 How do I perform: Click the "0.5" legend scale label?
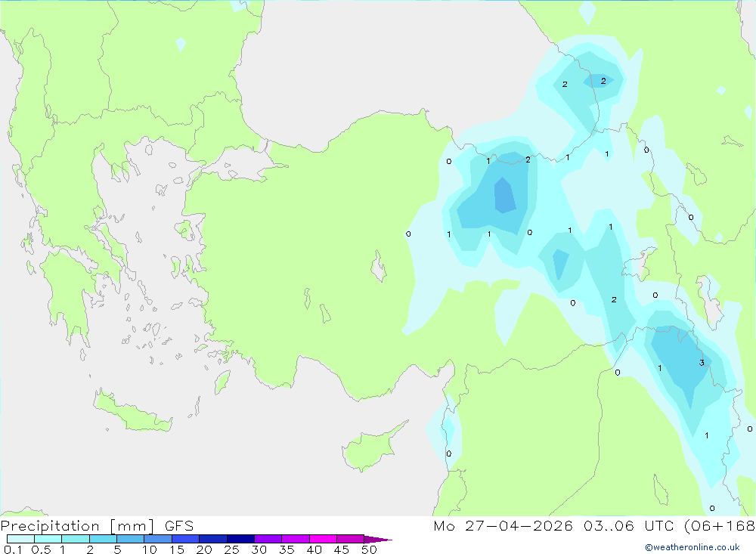tap(41, 549)
